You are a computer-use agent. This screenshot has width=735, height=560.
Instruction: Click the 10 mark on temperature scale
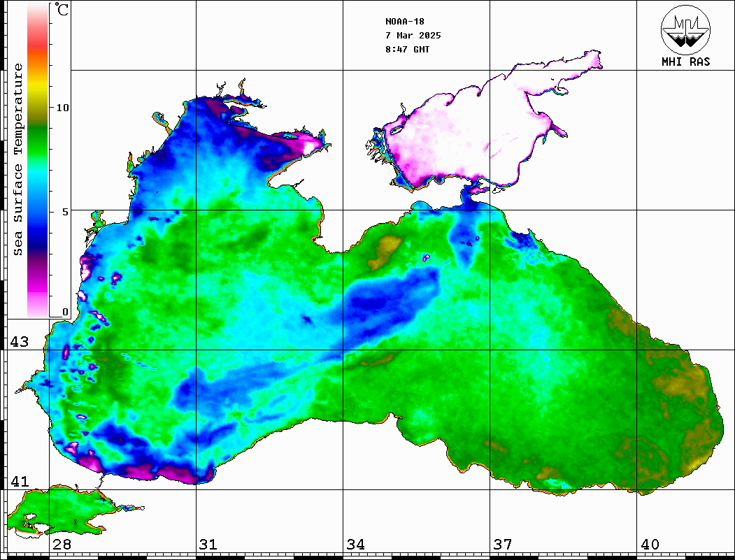click(62, 108)
